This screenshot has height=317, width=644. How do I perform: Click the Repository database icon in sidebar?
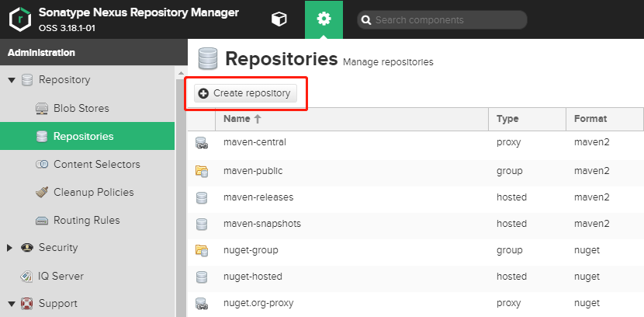27,80
